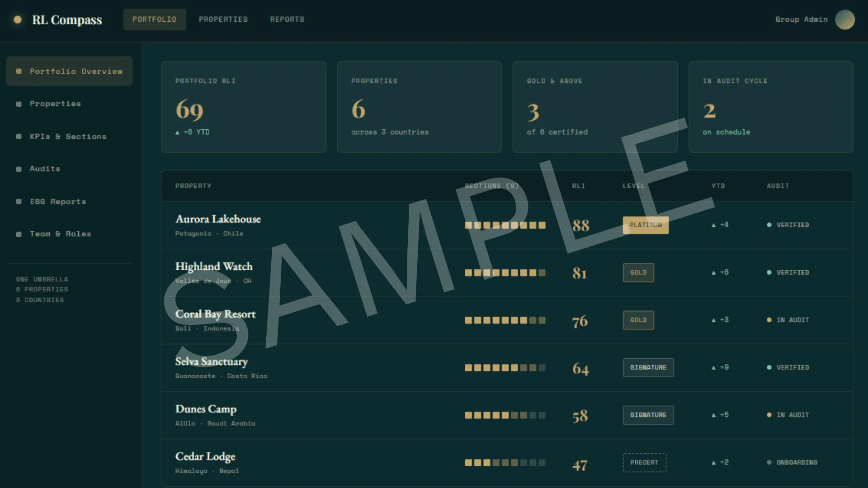
Task: Click Coral Bay Resort in-audit status dot
Action: pyautogui.click(x=769, y=320)
